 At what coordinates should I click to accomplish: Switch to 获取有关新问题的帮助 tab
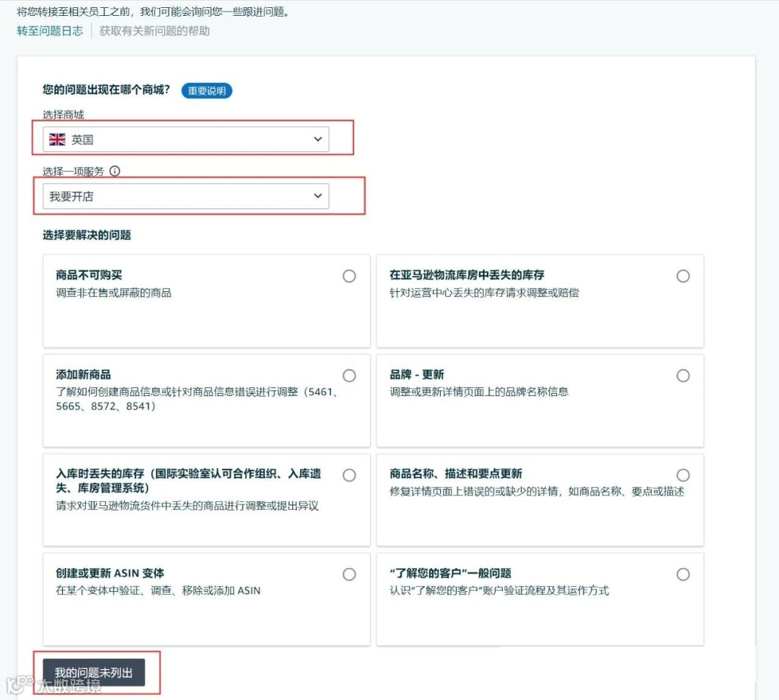154,31
